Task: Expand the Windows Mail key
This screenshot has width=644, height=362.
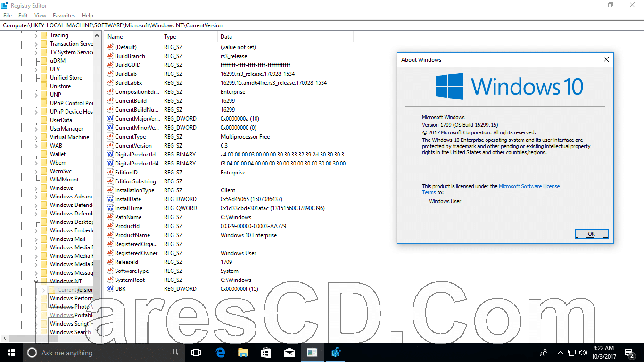Action: [x=36, y=239]
